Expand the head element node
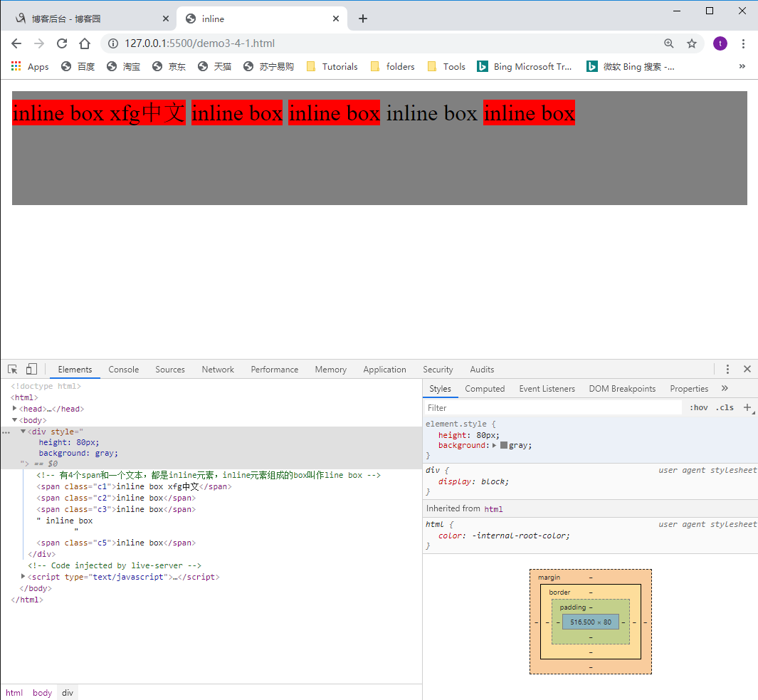This screenshot has width=758, height=700. [14, 409]
